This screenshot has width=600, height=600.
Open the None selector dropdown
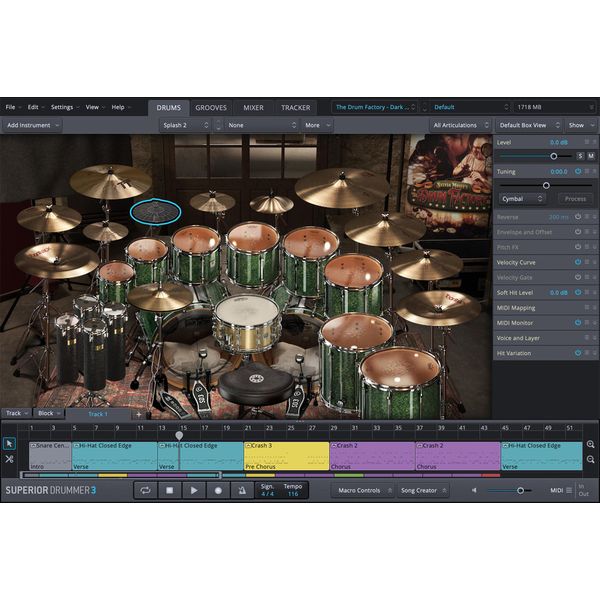(x=262, y=125)
